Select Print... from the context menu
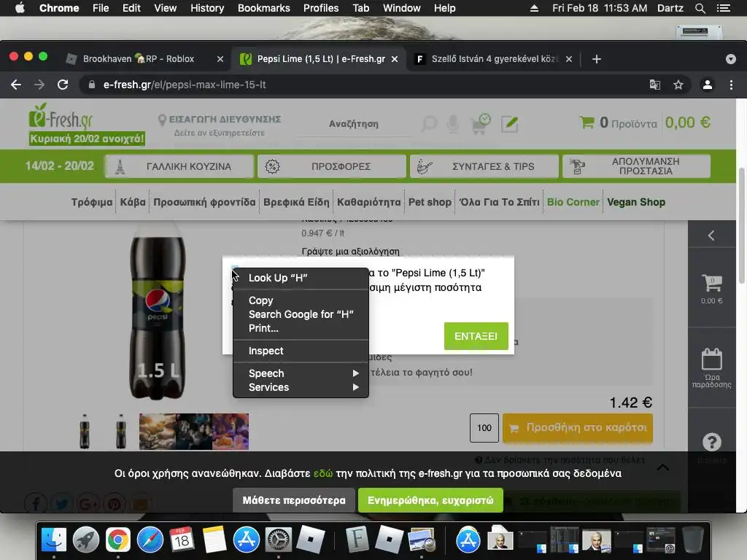Image resolution: width=747 pixels, height=560 pixels. [x=301, y=328]
